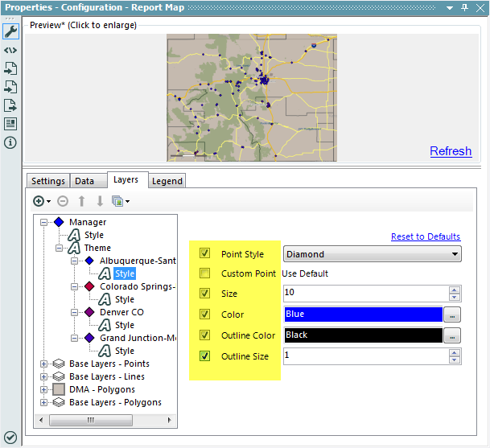Click the Grand Junction diamond icon

point(89,338)
